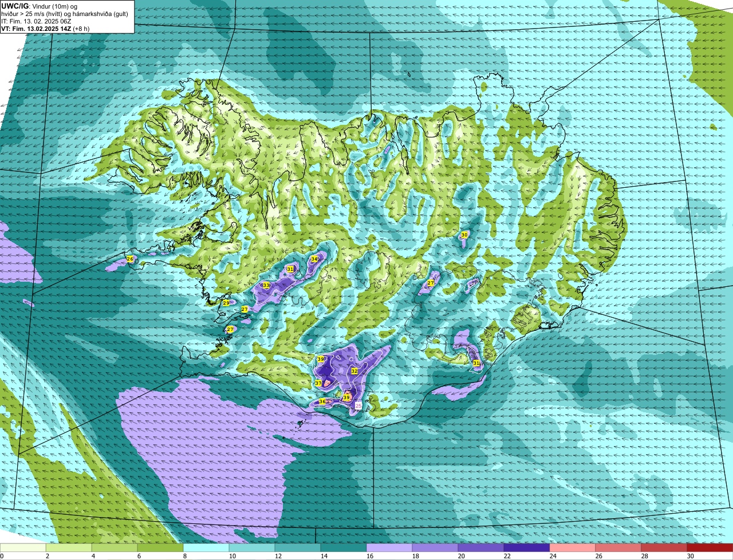The image size is (733, 560).
Task: Pick the dark red 30+ m/s legend swatch
Action: pos(710,547)
